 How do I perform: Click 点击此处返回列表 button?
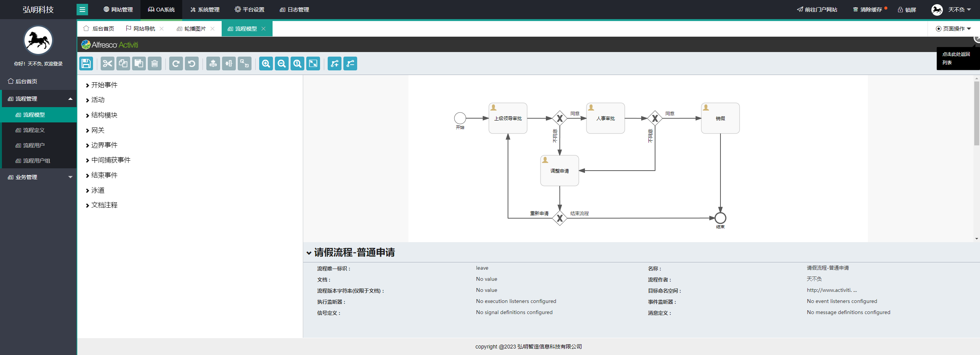click(958, 59)
